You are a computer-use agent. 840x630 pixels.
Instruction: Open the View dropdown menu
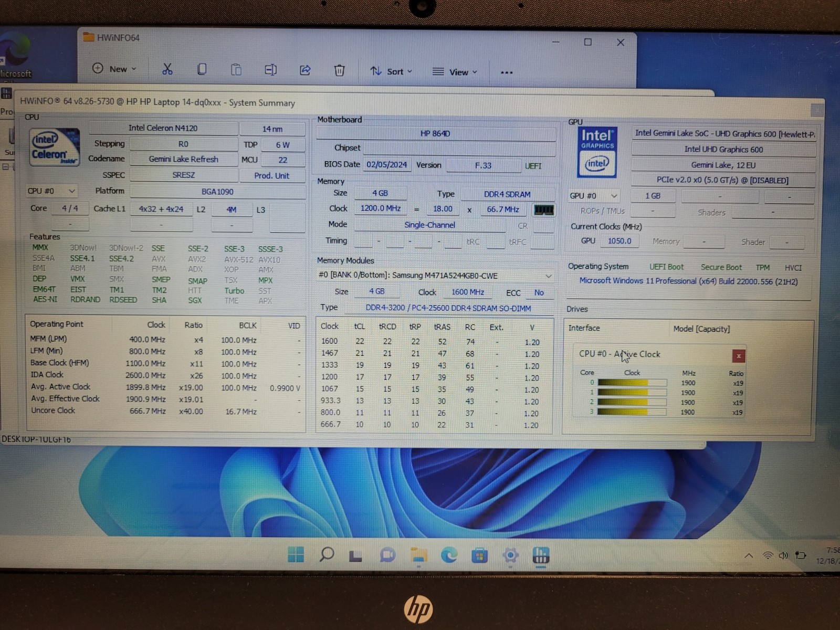click(455, 72)
